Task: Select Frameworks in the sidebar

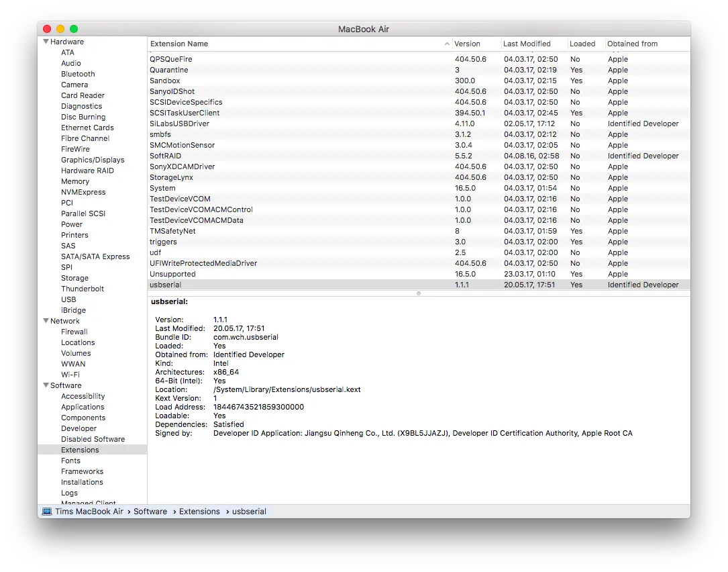Action: click(82, 471)
